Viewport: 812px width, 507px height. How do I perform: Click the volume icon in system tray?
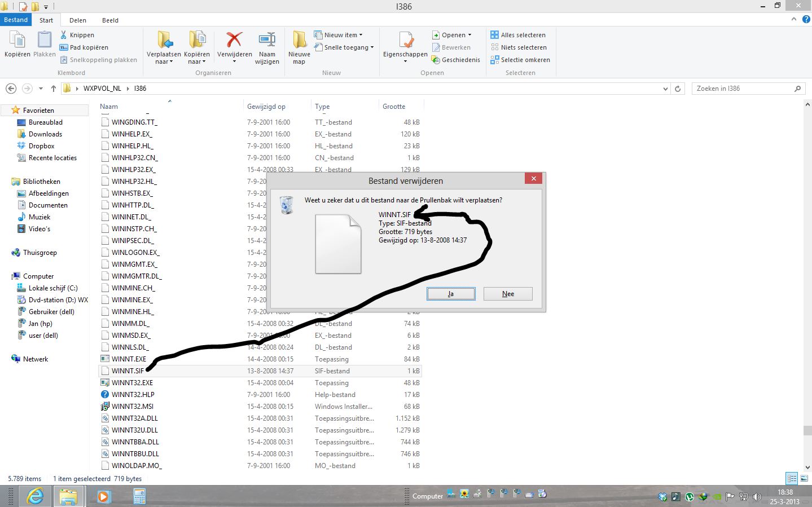click(x=757, y=497)
